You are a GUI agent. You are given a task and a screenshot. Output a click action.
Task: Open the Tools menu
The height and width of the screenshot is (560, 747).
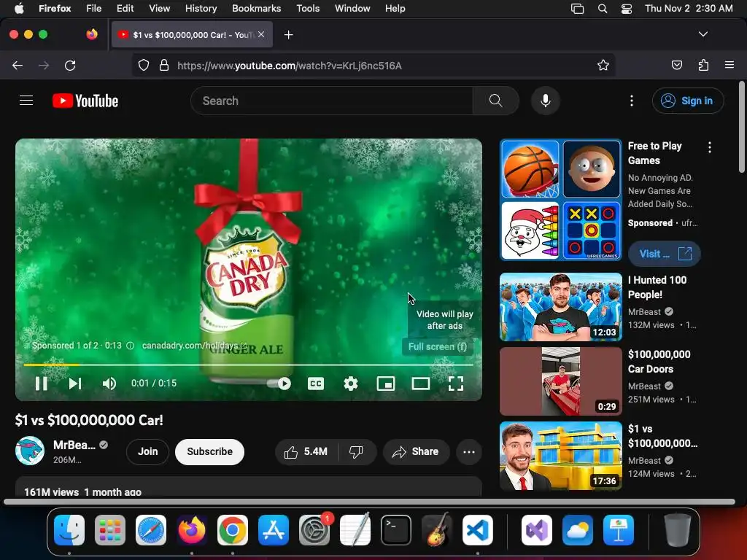tap(308, 8)
